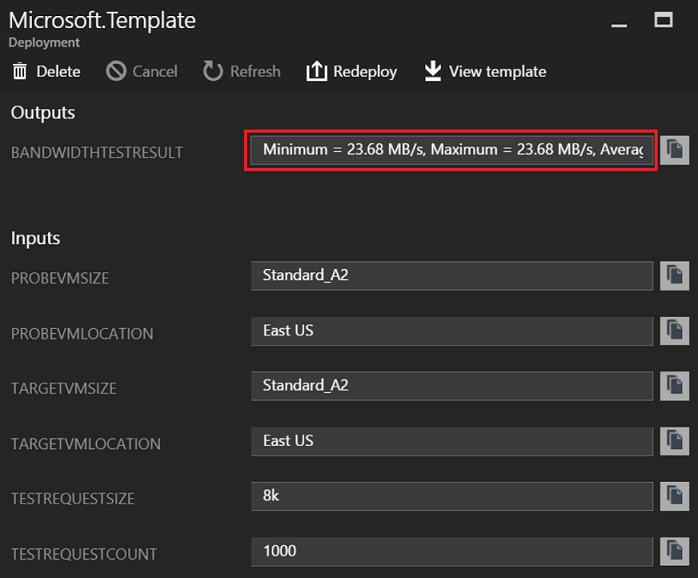Copy the TESTREQUESTSIZE value
This screenshot has height=578, width=698.
[x=674, y=496]
